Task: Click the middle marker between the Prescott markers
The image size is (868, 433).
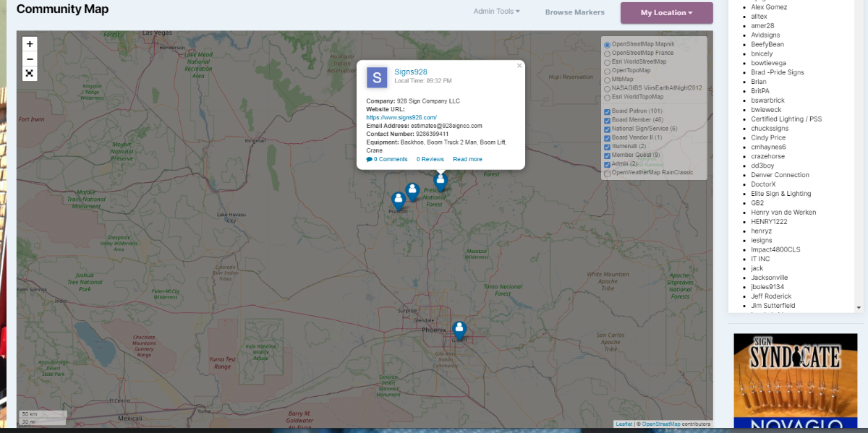Action: [x=412, y=192]
